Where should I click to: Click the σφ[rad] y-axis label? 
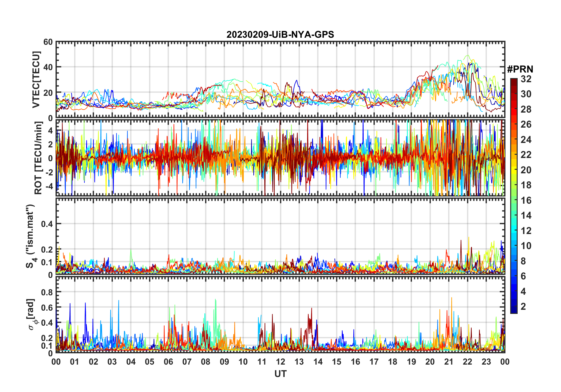[x=32, y=314]
